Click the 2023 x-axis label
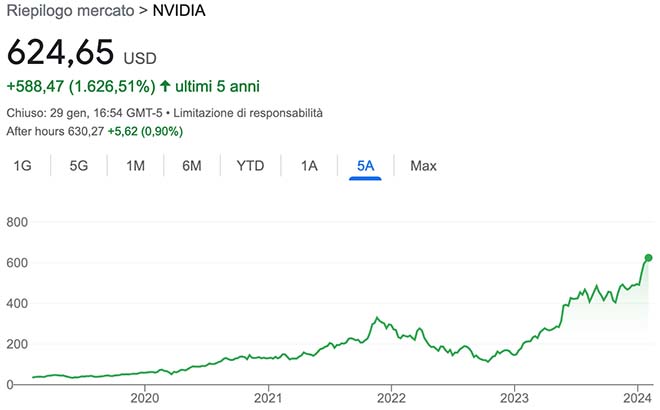 [x=514, y=396]
